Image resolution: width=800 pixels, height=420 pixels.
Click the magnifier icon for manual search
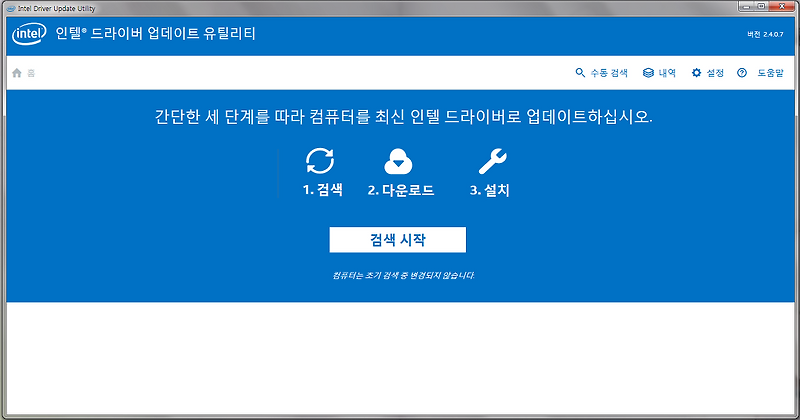(x=580, y=73)
